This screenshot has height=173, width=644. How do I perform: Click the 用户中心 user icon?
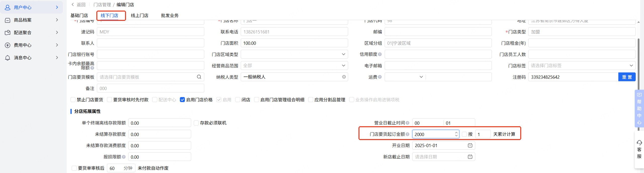[8, 8]
